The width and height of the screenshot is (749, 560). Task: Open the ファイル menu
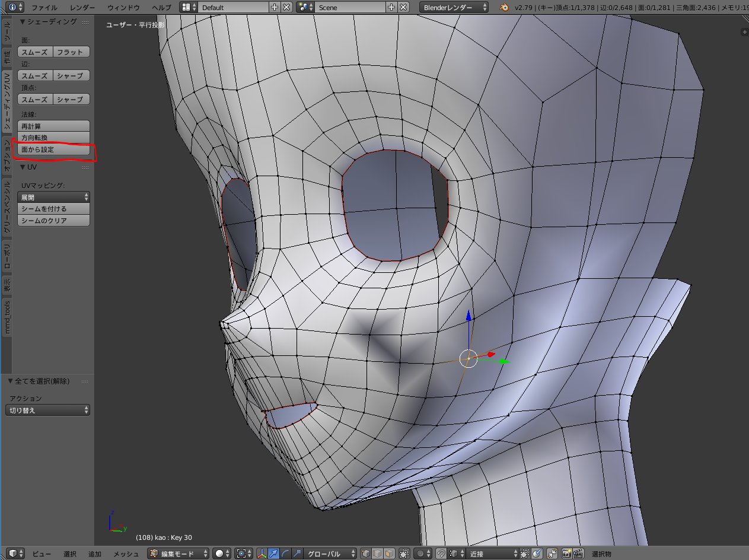coord(44,7)
